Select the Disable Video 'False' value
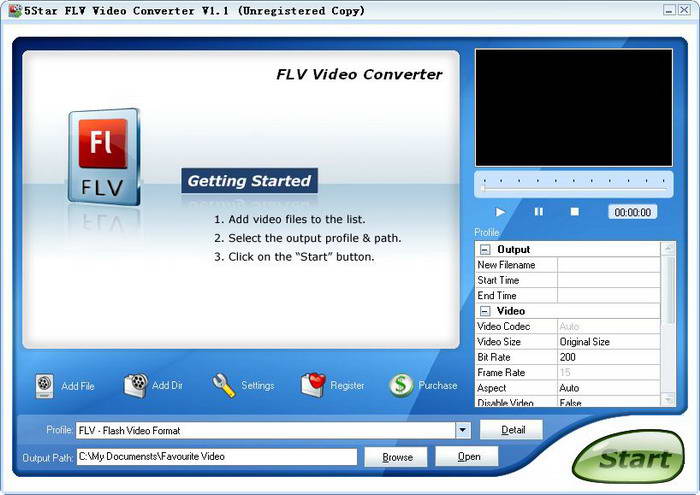 pyautogui.click(x=608, y=402)
